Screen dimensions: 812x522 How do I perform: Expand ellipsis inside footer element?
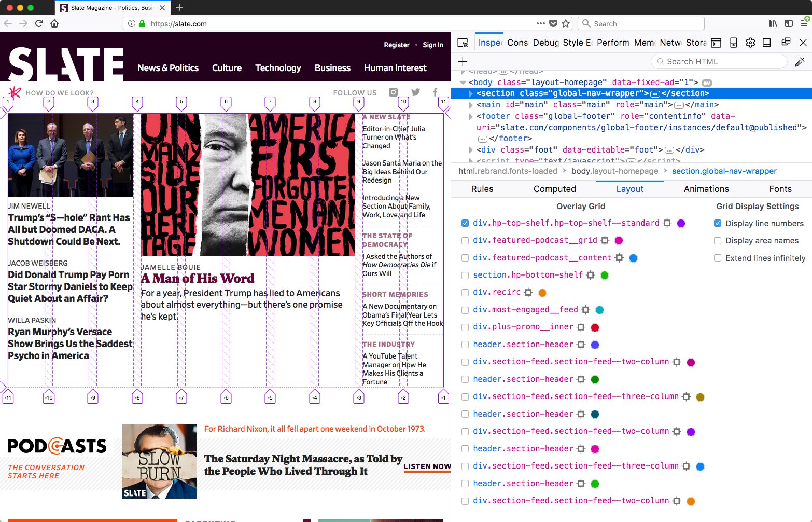[x=483, y=139]
